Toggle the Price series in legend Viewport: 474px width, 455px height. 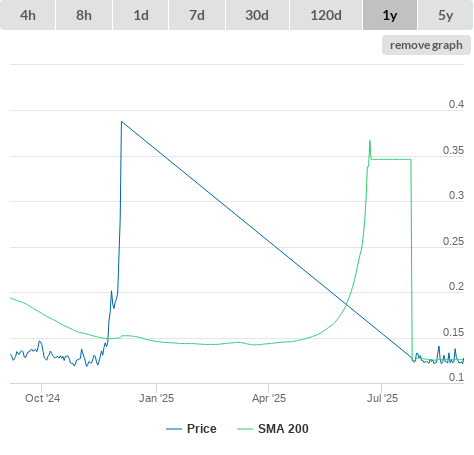(191, 429)
